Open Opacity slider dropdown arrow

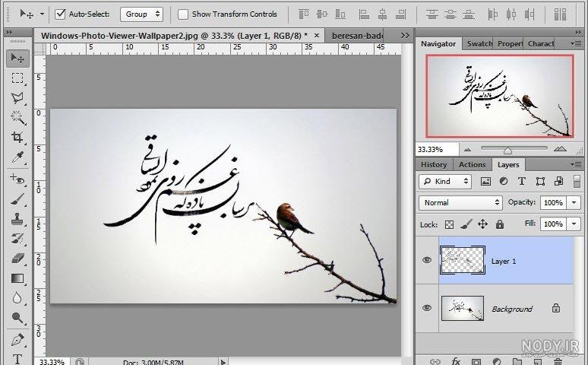pos(574,203)
